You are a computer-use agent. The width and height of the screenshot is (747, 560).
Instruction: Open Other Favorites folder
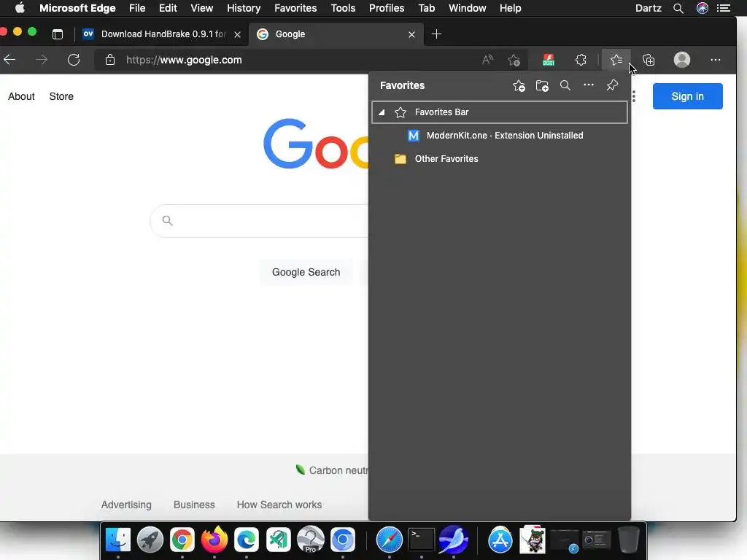pyautogui.click(x=499, y=159)
